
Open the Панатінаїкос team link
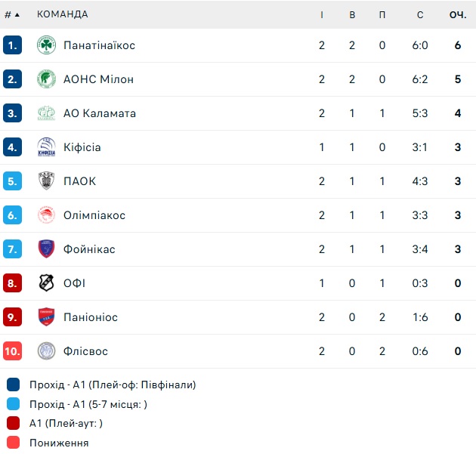pos(99,45)
